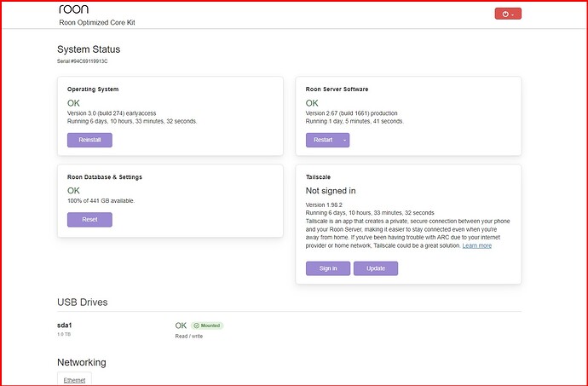This screenshot has width=588, height=386.
Task: Click 'Version 1.98.2' Tailscale text
Action: pyautogui.click(x=324, y=205)
